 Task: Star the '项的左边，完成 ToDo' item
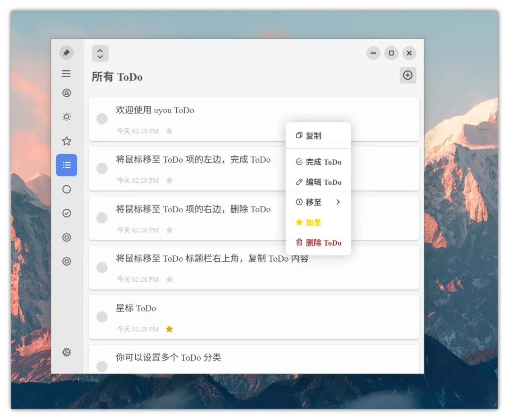pos(169,181)
